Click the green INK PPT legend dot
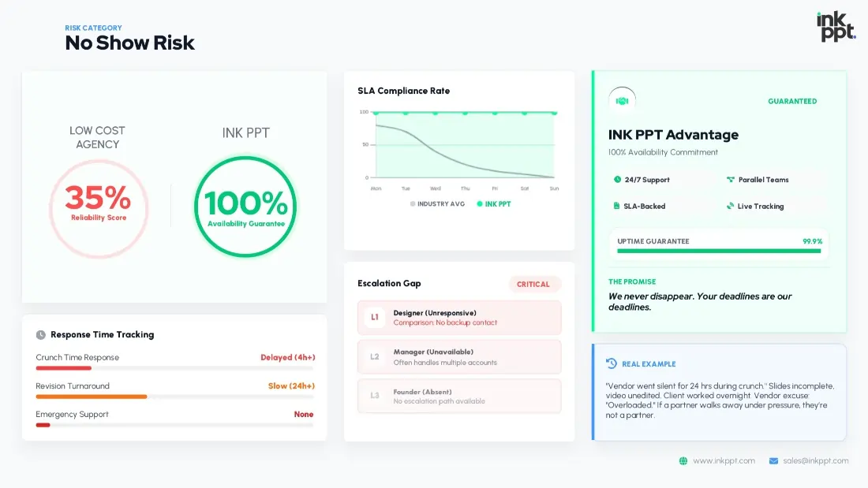Viewport: 868px width, 488px height. [480, 203]
